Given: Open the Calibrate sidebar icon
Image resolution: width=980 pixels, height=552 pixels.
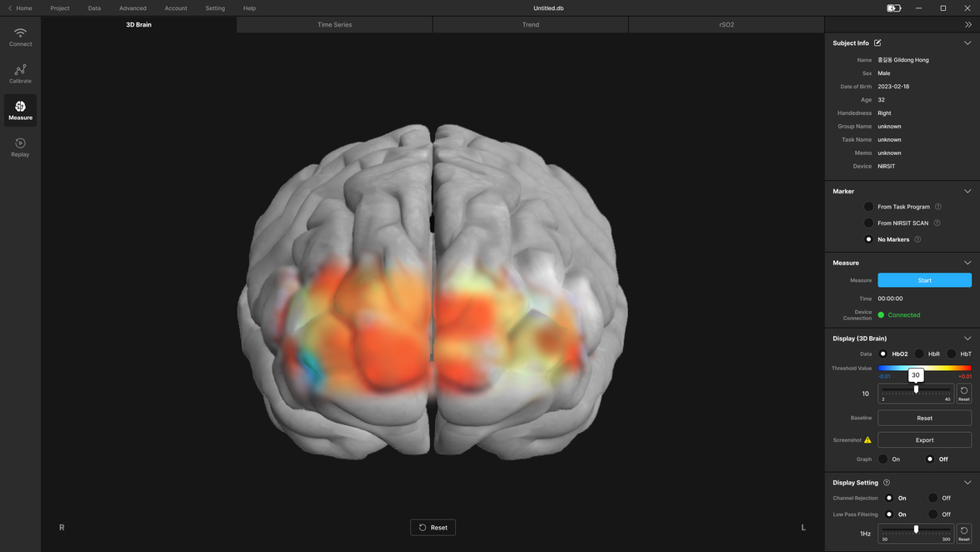Looking at the screenshot, I should [x=20, y=73].
